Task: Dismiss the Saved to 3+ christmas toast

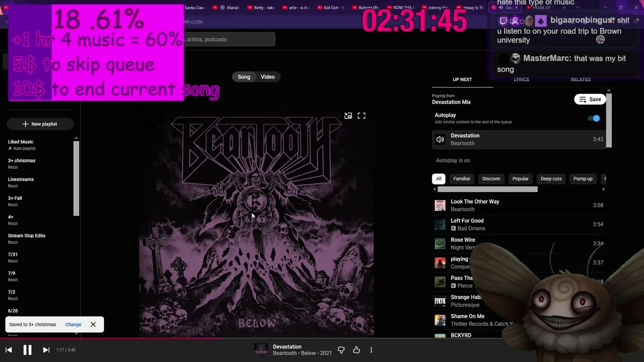Action: [93, 324]
